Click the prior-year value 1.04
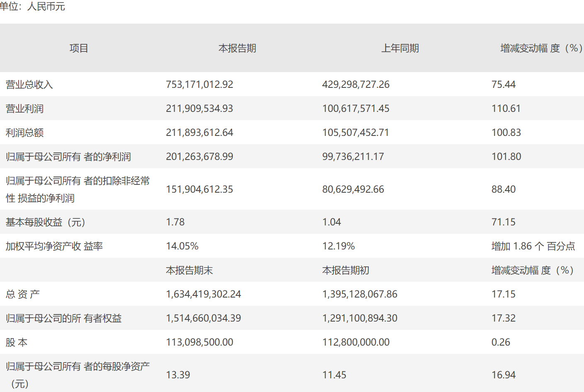 (331, 222)
